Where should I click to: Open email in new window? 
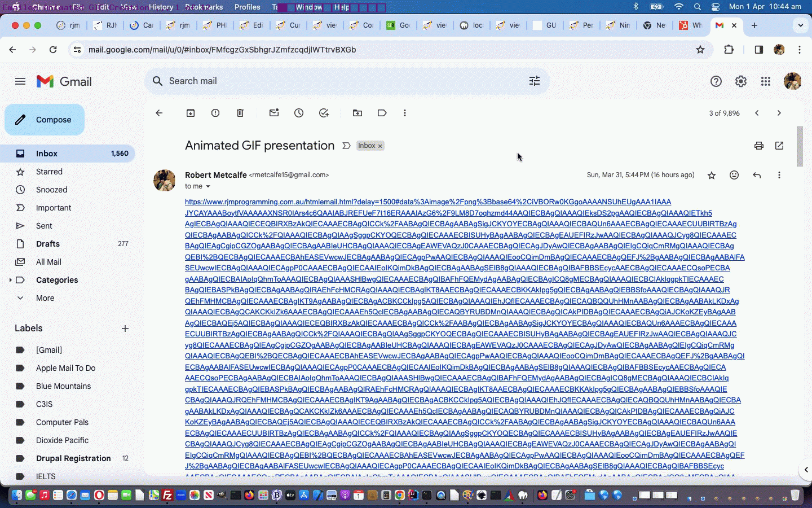tap(779, 146)
